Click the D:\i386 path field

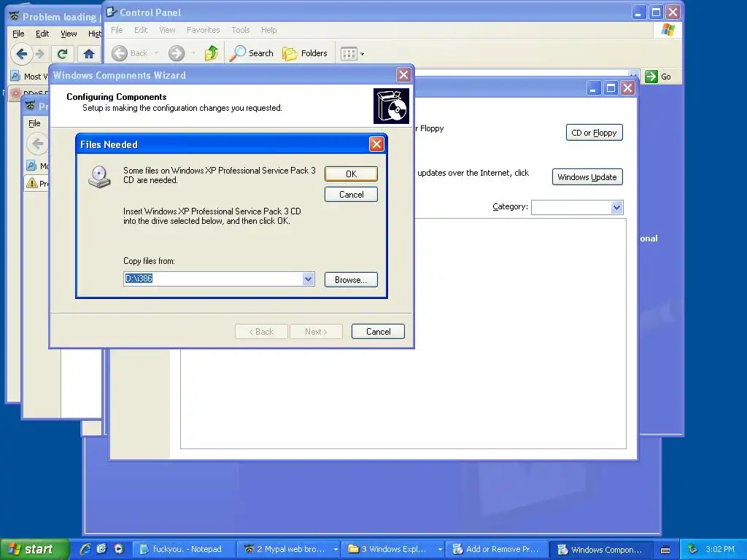(x=213, y=279)
